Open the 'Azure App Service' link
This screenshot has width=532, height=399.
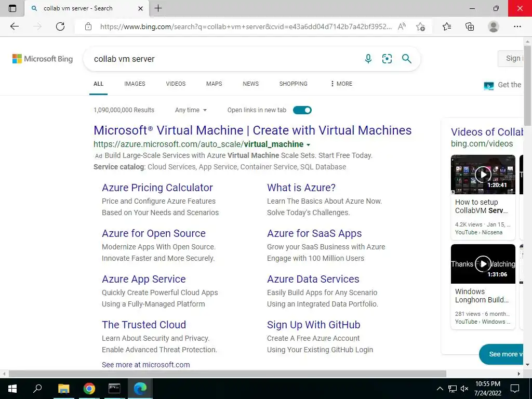[x=144, y=279]
